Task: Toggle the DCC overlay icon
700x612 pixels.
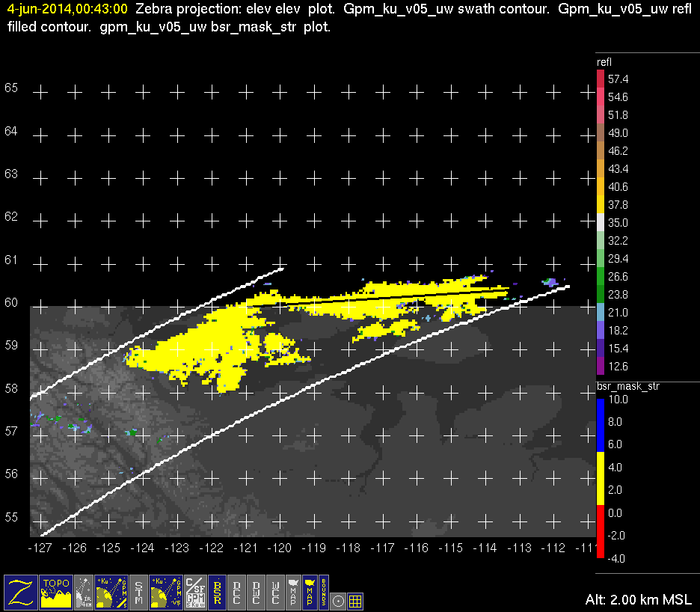Action: click(x=238, y=591)
